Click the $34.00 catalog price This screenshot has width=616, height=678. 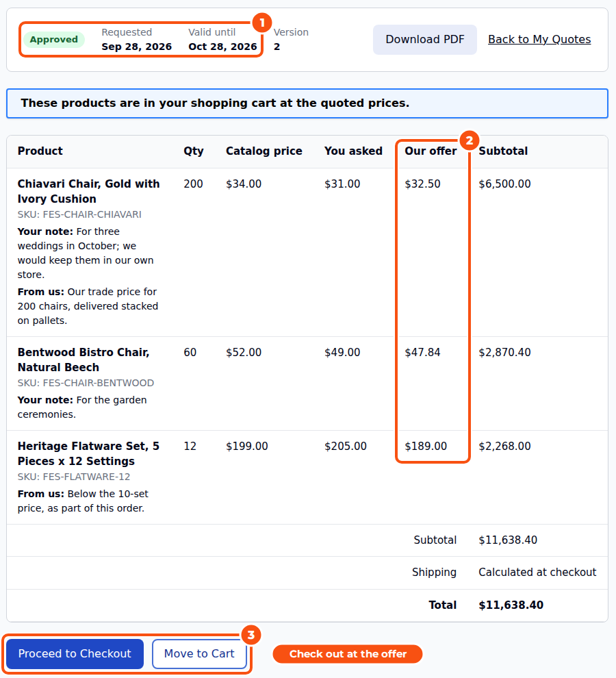tap(244, 184)
